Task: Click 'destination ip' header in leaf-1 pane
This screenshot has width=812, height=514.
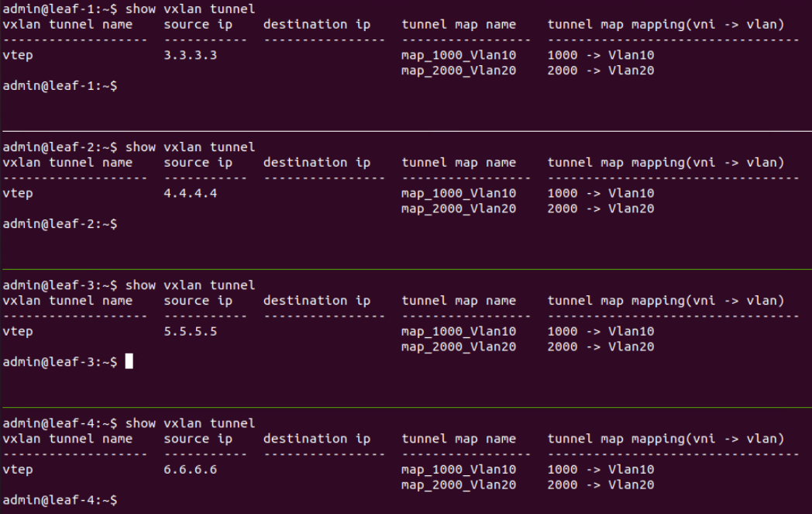Action: point(317,25)
